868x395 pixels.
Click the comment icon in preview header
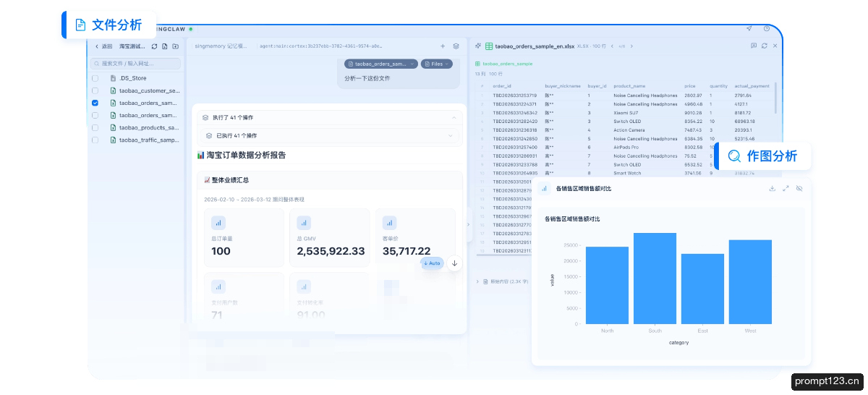point(754,46)
